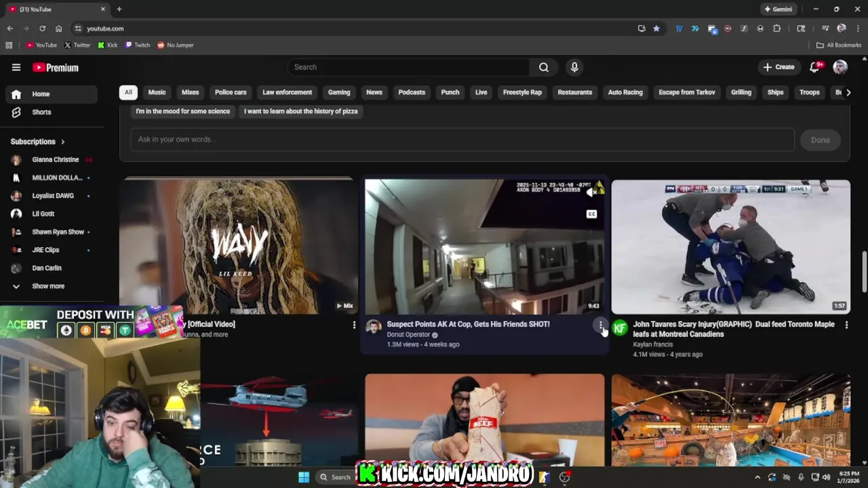Select the Police cars chip

pos(231,92)
